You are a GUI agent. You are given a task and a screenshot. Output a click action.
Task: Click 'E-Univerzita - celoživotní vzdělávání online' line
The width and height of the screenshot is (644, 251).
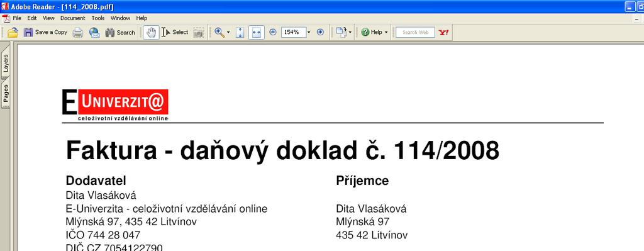tap(166, 209)
